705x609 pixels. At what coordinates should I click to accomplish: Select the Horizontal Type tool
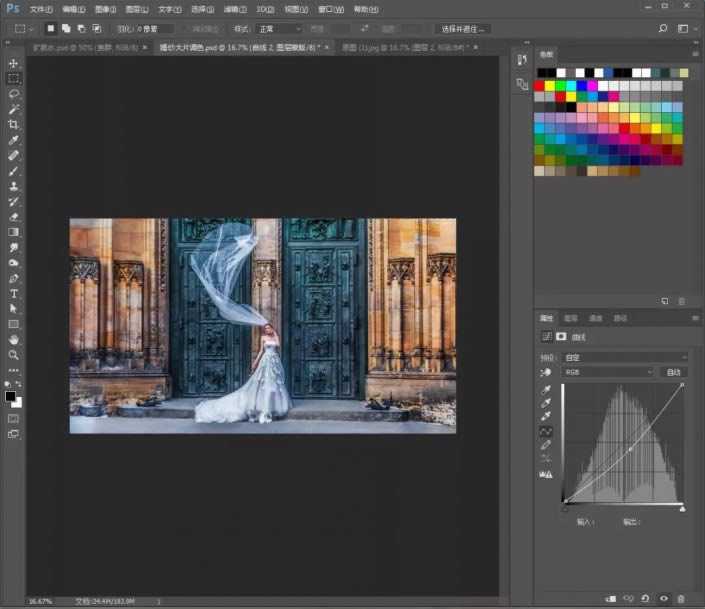point(14,294)
